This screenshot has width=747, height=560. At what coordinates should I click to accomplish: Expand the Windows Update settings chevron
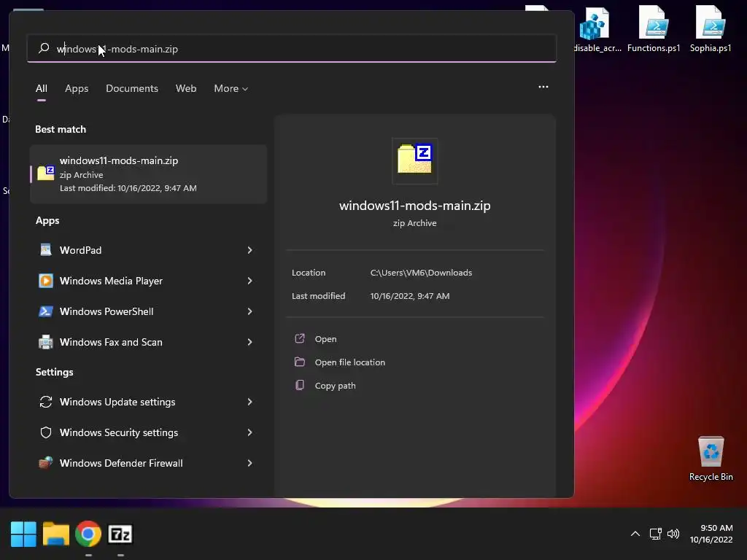pyautogui.click(x=249, y=402)
